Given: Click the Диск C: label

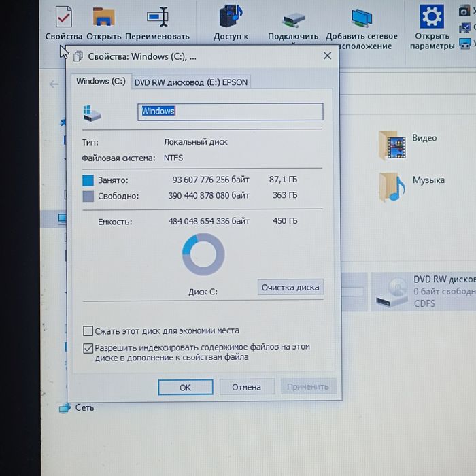Looking at the screenshot, I should 203,292.
